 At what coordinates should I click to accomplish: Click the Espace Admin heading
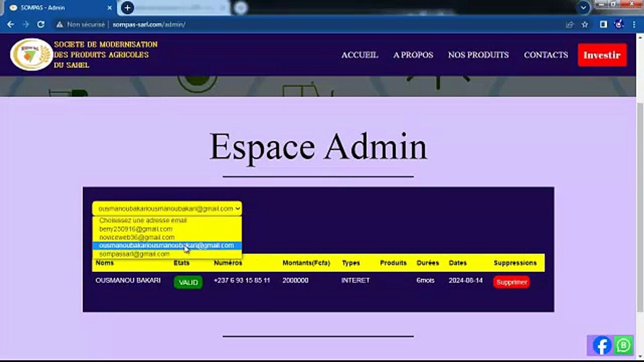pyautogui.click(x=318, y=147)
